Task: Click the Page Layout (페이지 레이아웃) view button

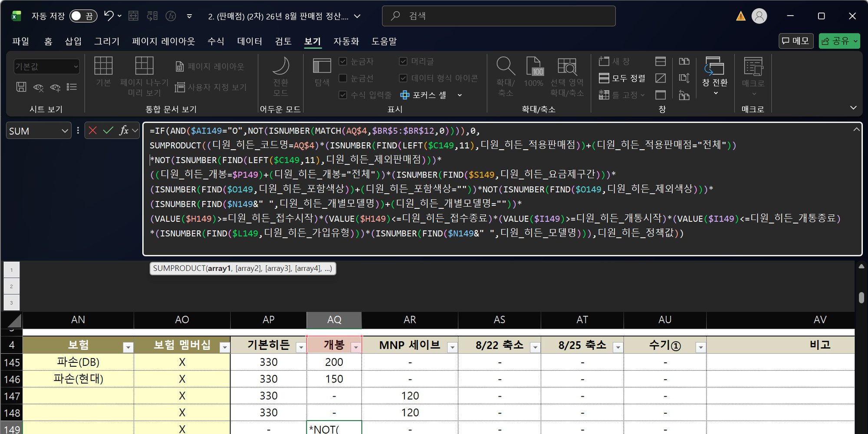Action: click(210, 66)
